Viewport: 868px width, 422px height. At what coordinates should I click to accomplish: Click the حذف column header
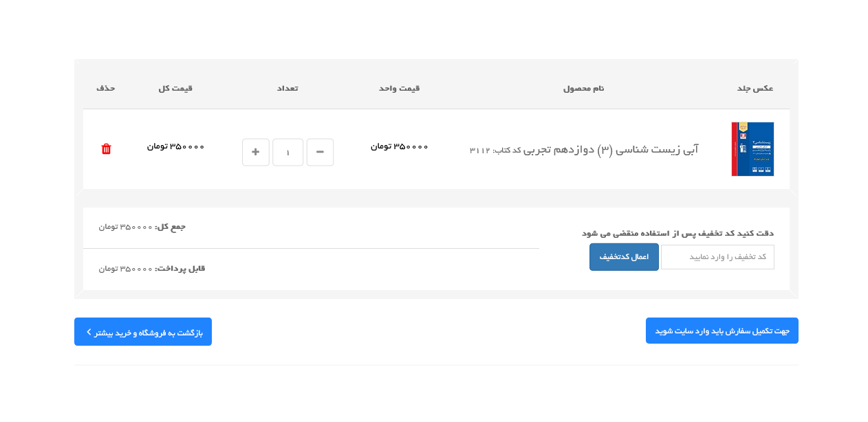pyautogui.click(x=105, y=88)
